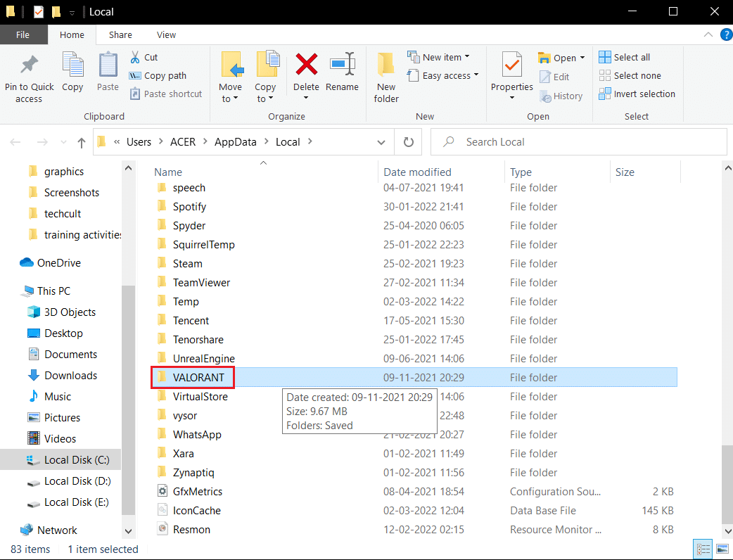Image resolution: width=733 pixels, height=560 pixels.
Task: Click Select none in ribbon
Action: [x=630, y=76]
